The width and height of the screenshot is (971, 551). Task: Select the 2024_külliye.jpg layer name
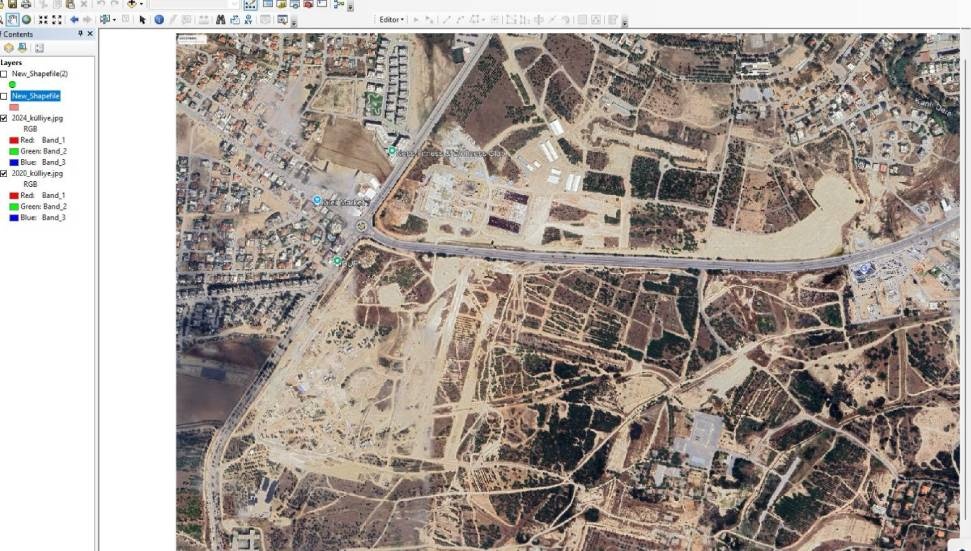tap(37, 118)
